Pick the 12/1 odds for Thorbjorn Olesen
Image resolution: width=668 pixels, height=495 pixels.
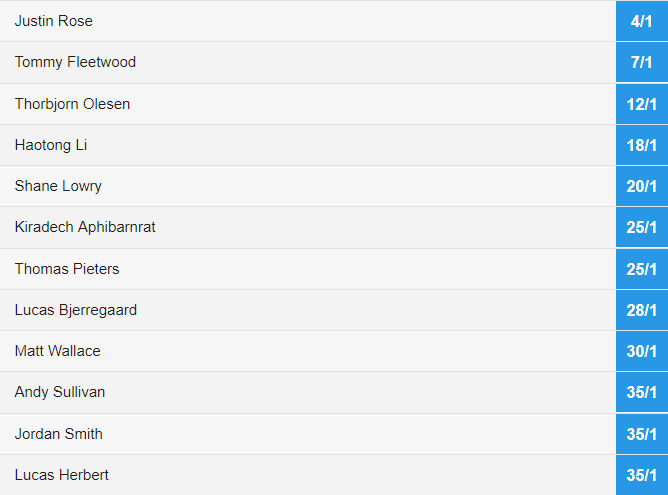tap(642, 104)
